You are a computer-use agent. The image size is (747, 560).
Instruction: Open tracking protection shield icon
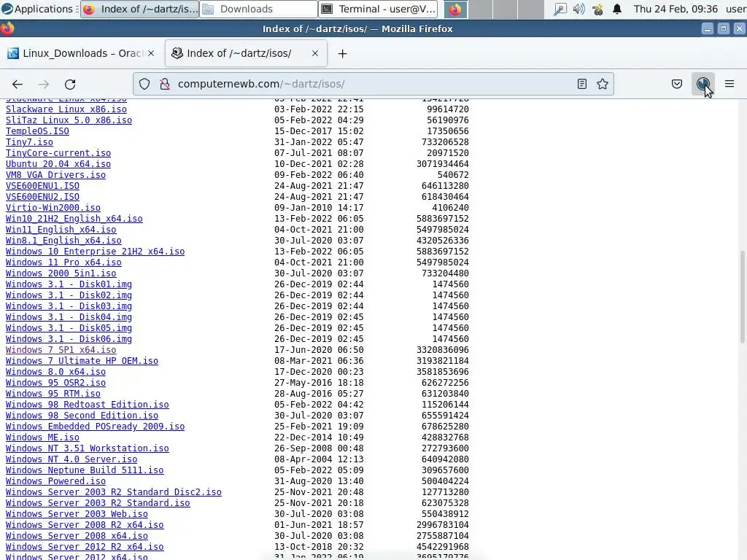coord(144,85)
